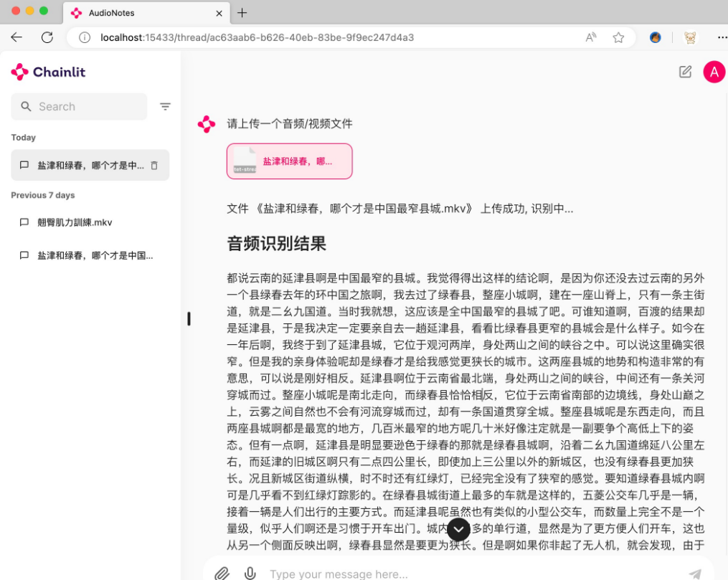Start voice input with the microphone icon
The height and width of the screenshot is (580, 728).
[x=250, y=573]
